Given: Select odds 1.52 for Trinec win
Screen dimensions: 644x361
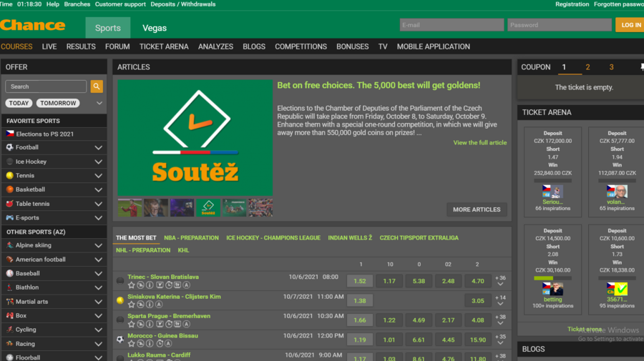Looking at the screenshot, I should click(360, 281).
